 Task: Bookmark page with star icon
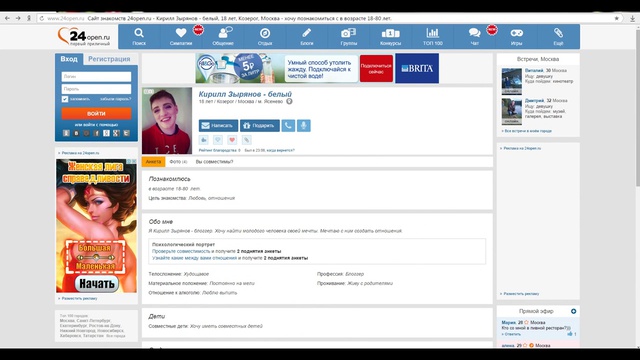point(616,18)
